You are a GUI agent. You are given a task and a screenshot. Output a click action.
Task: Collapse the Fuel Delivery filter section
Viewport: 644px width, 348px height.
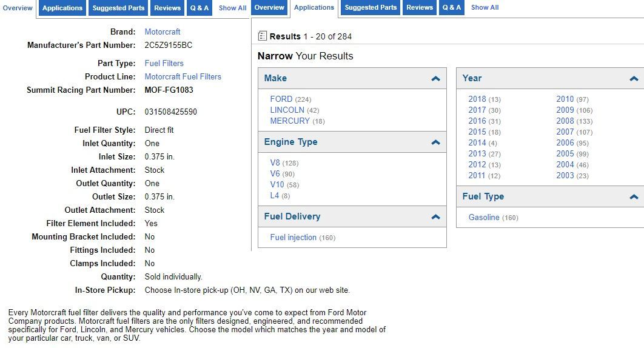pos(435,217)
